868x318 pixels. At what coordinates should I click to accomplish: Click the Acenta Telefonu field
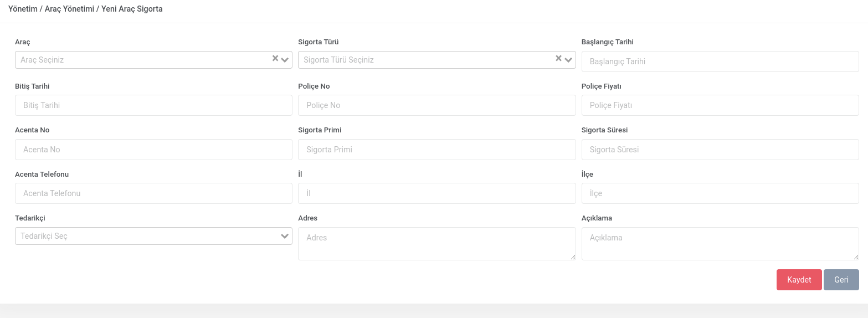[x=153, y=193]
